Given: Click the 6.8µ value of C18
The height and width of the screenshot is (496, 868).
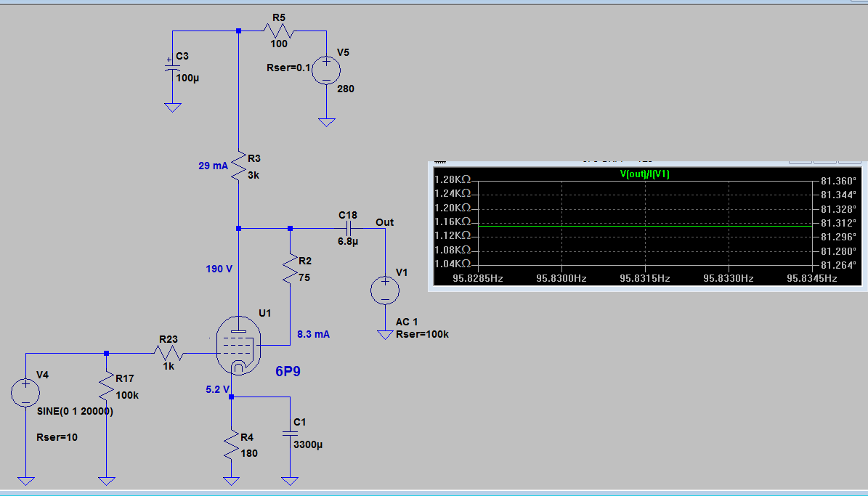Looking at the screenshot, I should point(348,241).
